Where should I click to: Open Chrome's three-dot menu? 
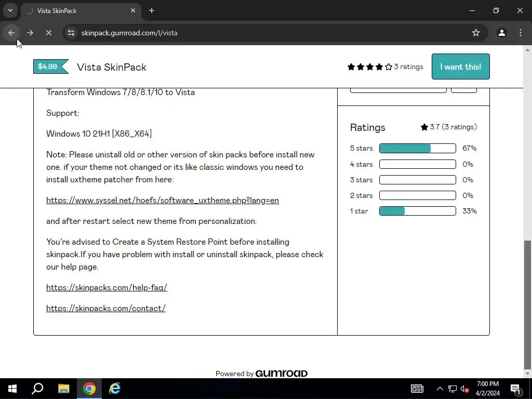point(521,33)
